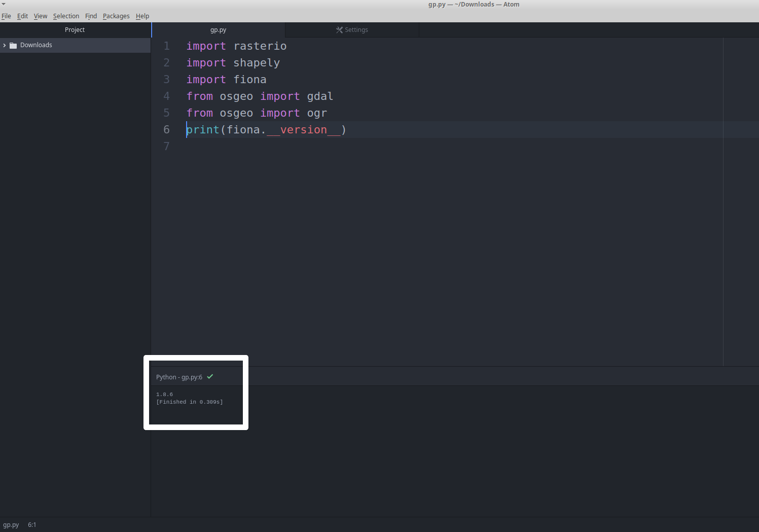Viewport: 759px width, 532px height.
Task: Click the Downloads folder icon
Action: click(13, 45)
